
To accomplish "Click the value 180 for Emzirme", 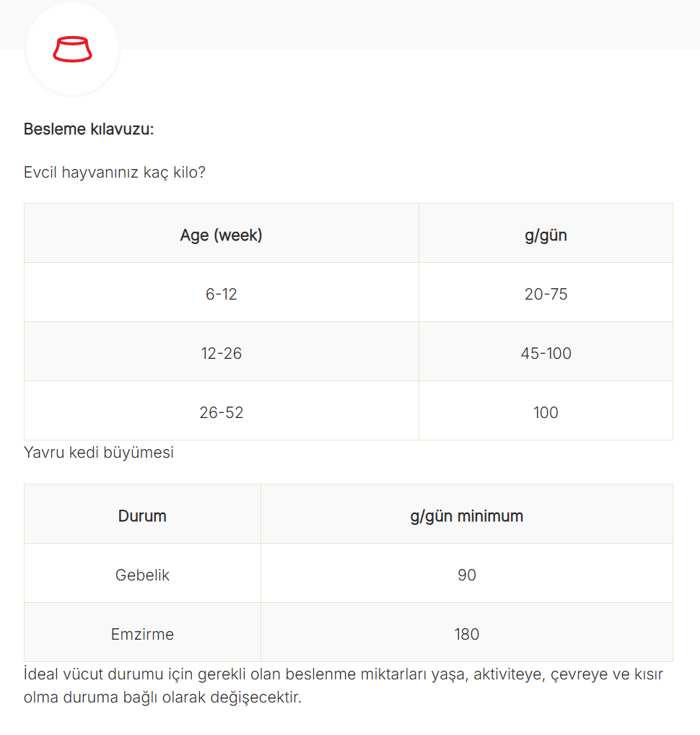I will (x=467, y=632).
